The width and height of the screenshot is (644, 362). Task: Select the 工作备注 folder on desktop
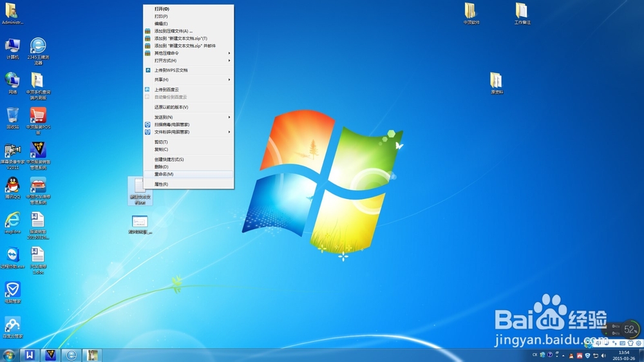coord(522,14)
